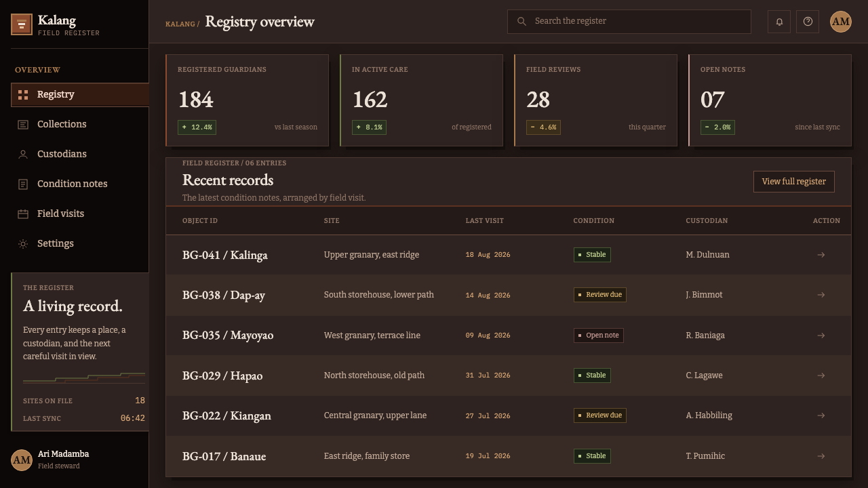Click the In Active Care 162 card

pos(421,100)
